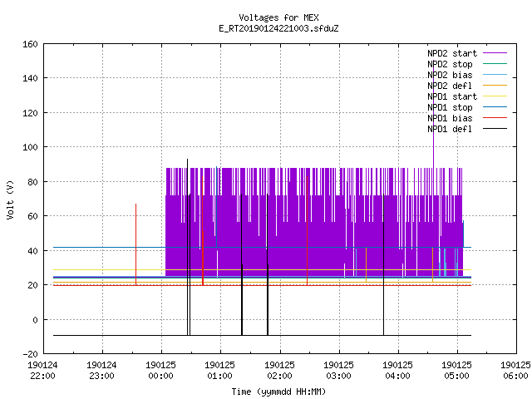The width and height of the screenshot is (532, 399).
Task: Click the 'Volt (V)' y-axis label
Action: point(10,199)
